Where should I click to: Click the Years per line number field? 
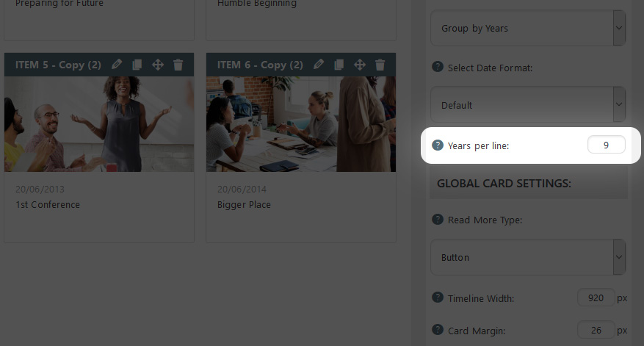pyautogui.click(x=607, y=145)
